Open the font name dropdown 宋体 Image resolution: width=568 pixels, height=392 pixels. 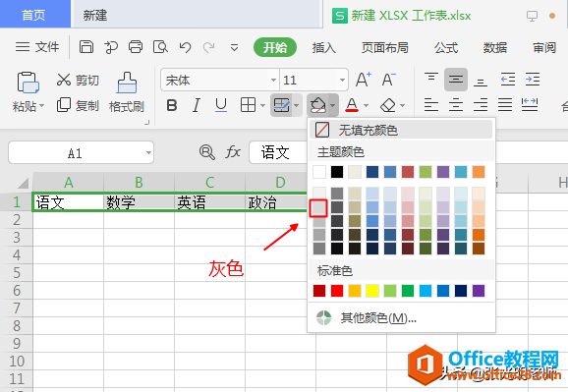coord(273,80)
